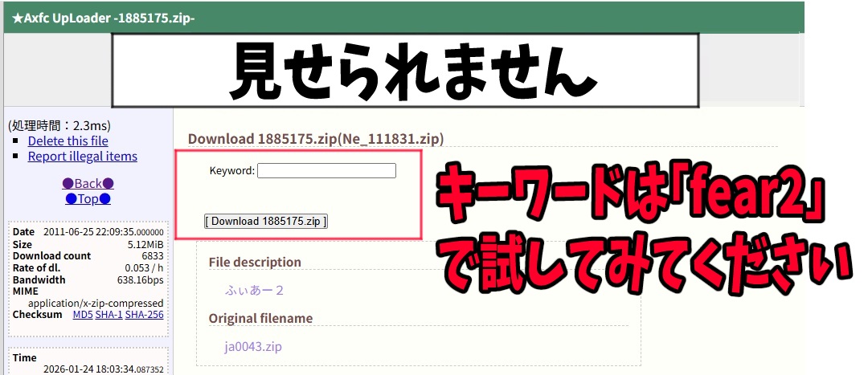Open the Report illegal items link
The width and height of the screenshot is (868, 375).
click(82, 157)
